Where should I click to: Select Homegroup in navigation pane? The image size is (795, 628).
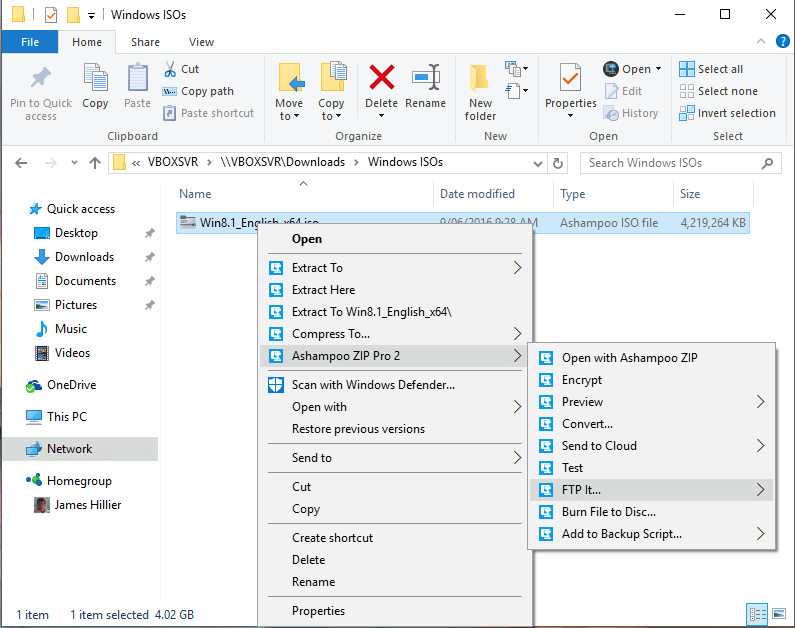click(79, 481)
